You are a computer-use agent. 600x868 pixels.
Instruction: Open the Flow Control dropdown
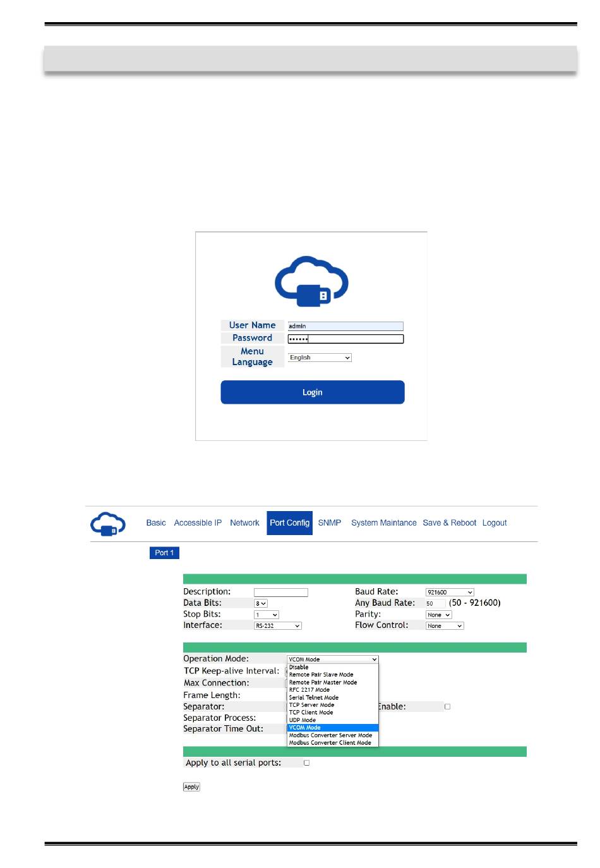tap(445, 626)
